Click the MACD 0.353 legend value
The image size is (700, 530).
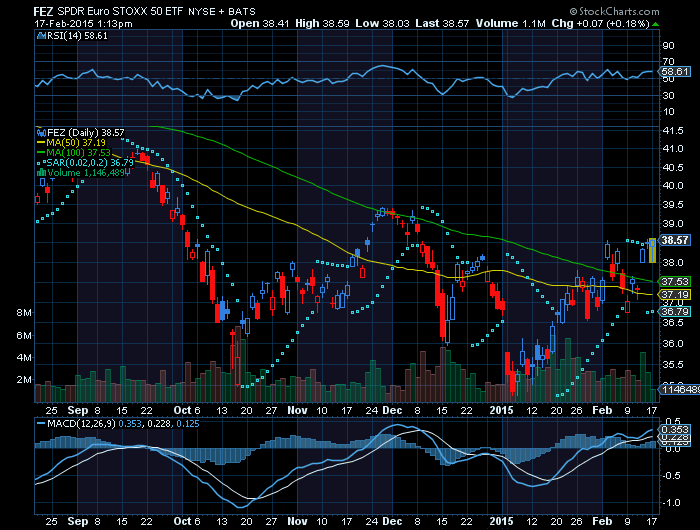pyautogui.click(x=130, y=424)
